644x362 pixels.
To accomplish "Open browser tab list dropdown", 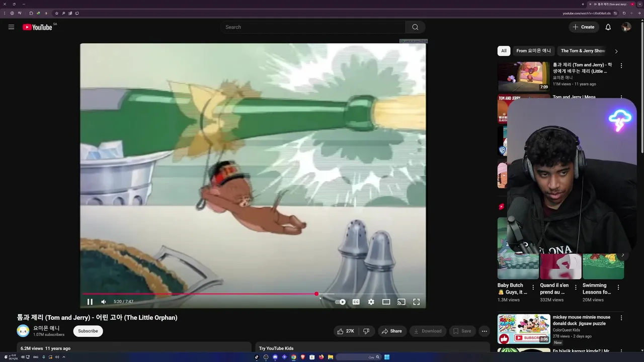I will pos(639,4).
